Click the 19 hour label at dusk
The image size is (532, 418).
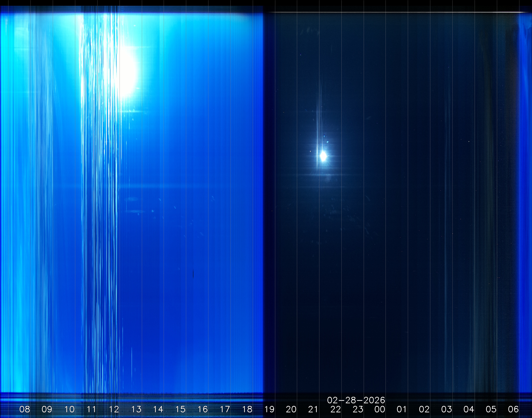coord(269,409)
